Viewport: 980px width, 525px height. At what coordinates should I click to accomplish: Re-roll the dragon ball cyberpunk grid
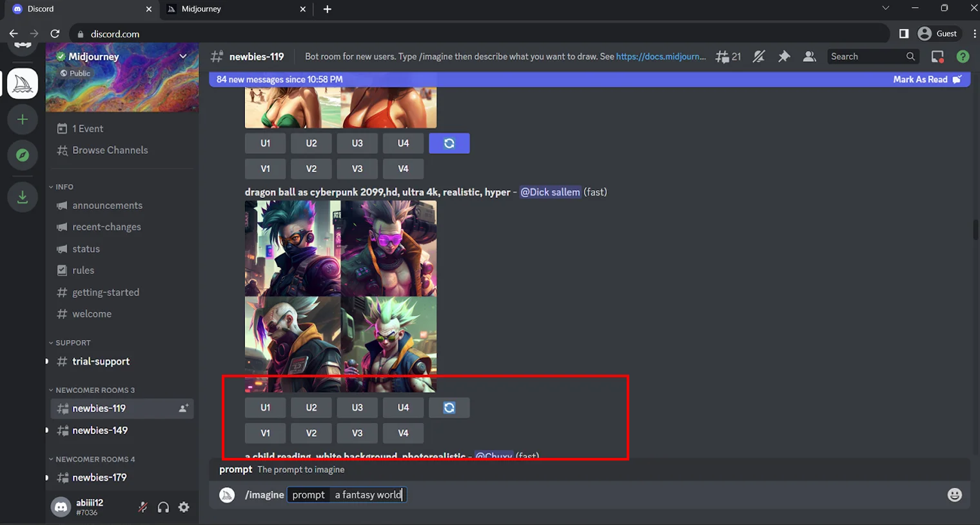(x=449, y=407)
